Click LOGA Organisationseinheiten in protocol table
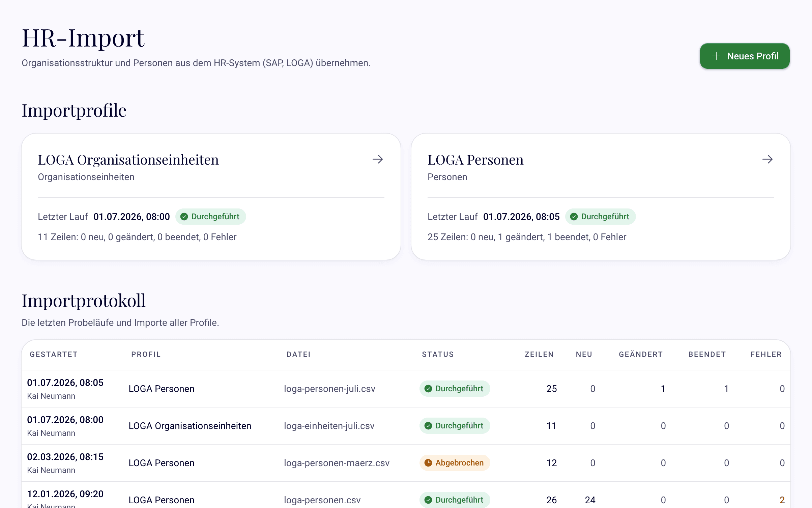The image size is (812, 508). click(190, 426)
